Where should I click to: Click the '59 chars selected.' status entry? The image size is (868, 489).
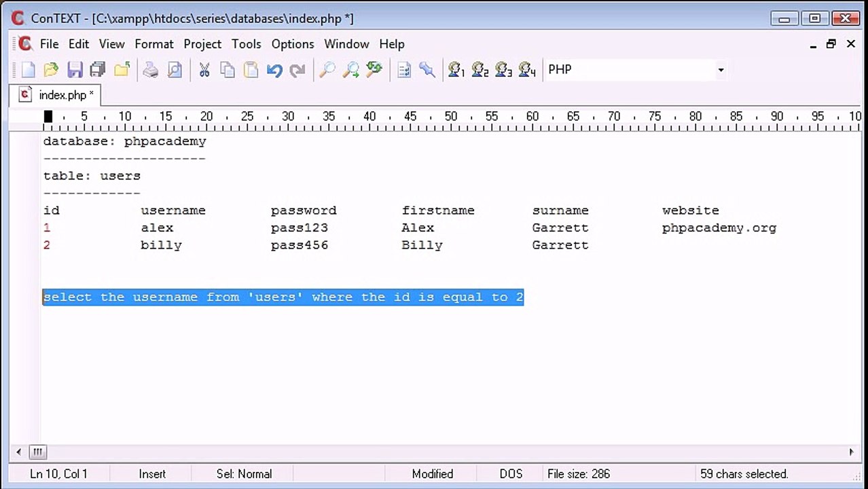[x=744, y=474]
